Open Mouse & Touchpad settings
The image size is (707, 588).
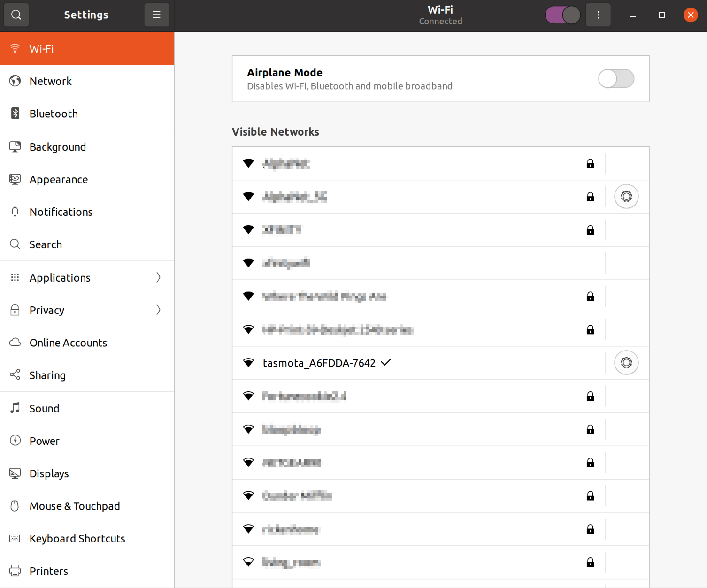pyautogui.click(x=75, y=506)
